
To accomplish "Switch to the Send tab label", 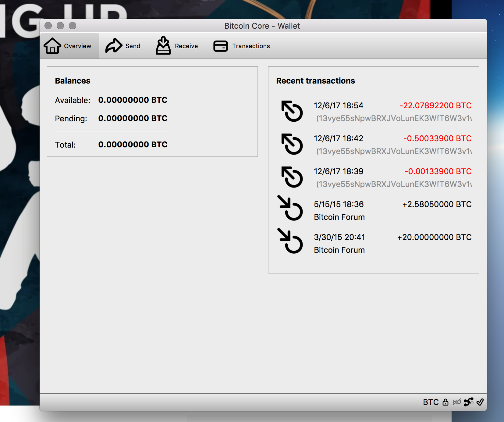I will point(133,46).
